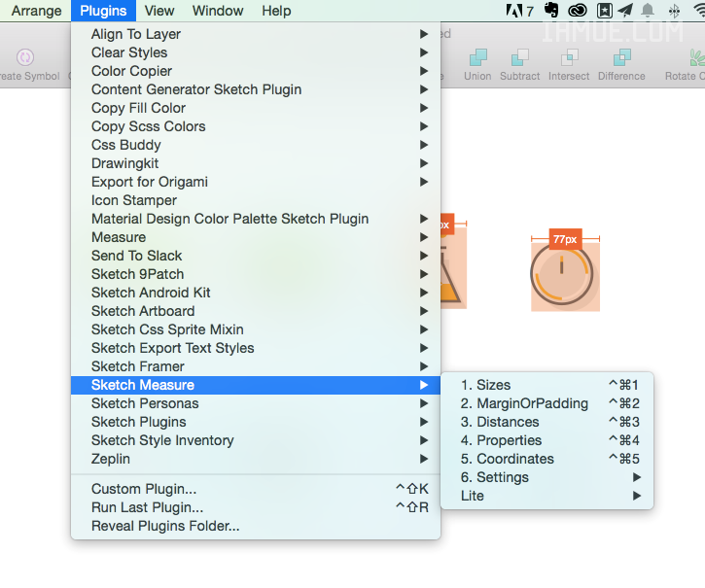Choose Run Last Plugin... option
705x588 pixels.
point(256,507)
